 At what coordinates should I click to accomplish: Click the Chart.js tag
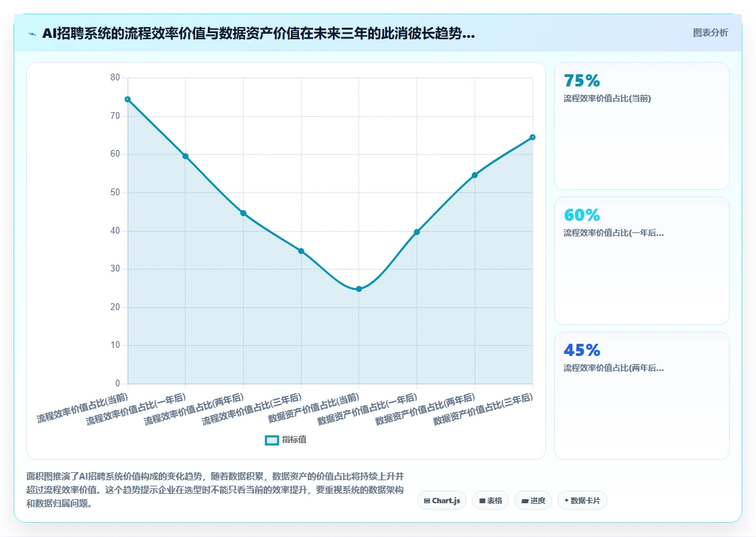click(441, 501)
